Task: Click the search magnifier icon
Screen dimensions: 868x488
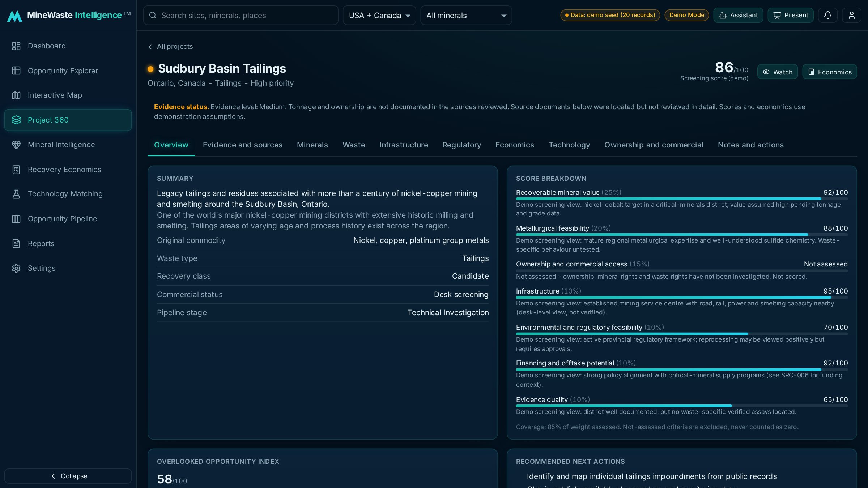Action: [153, 15]
